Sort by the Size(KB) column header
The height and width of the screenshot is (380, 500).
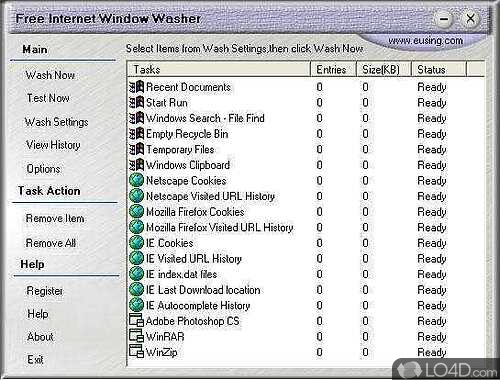coord(384,69)
